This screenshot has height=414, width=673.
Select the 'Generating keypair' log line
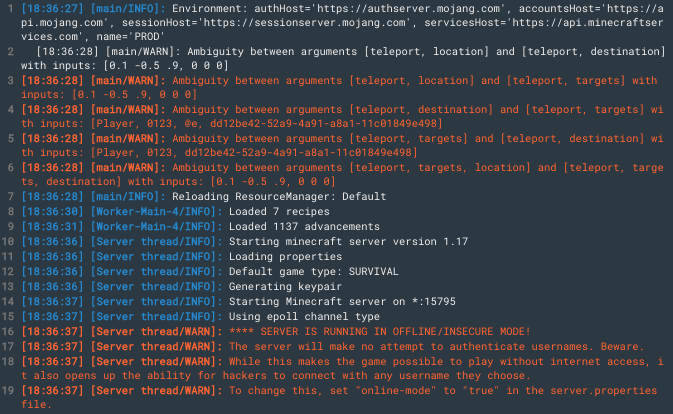pyautogui.click(x=182, y=287)
